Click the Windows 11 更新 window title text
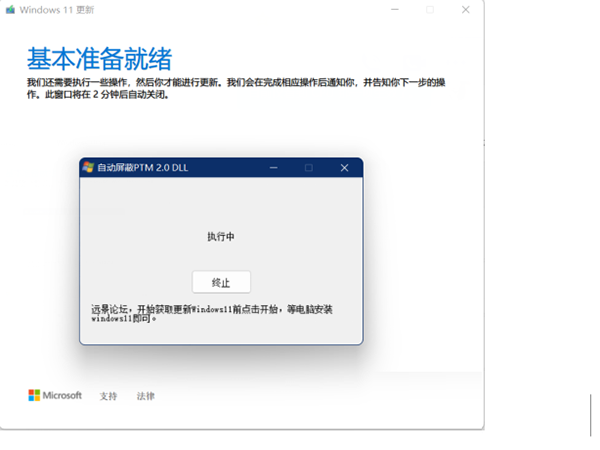The width and height of the screenshot is (600, 450). click(57, 10)
